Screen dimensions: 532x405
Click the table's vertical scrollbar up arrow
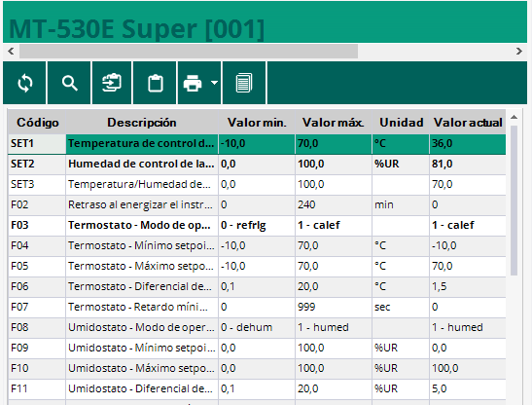point(514,117)
